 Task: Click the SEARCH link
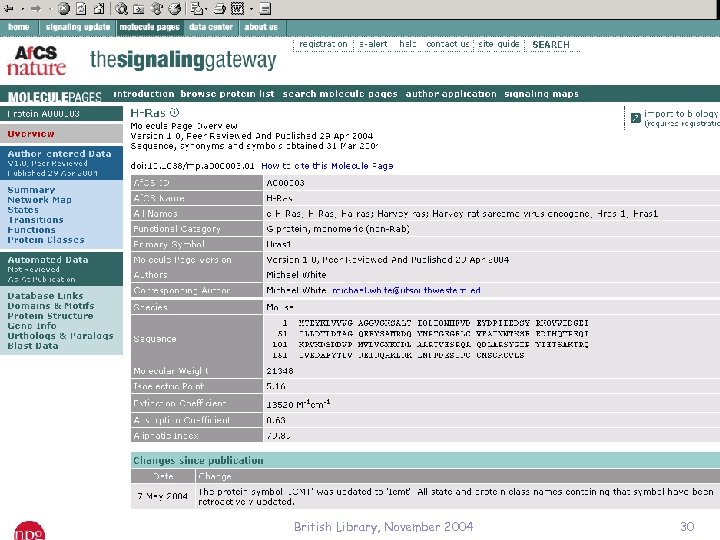pyautogui.click(x=551, y=45)
